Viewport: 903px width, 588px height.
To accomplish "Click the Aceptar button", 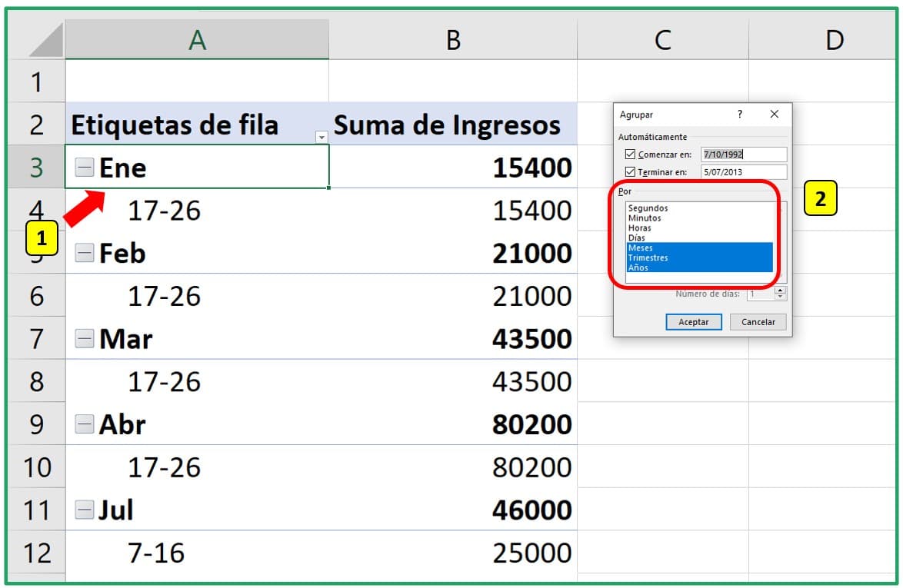I will point(694,321).
